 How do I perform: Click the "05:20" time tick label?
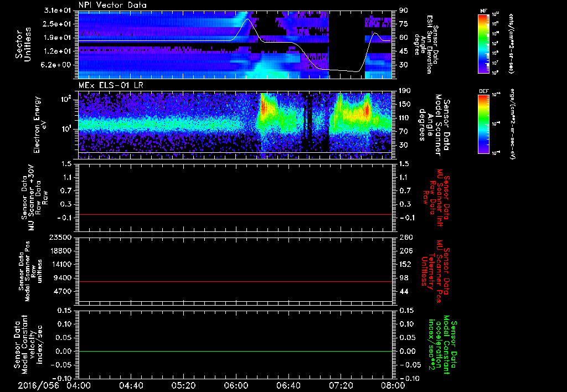pos(184,385)
